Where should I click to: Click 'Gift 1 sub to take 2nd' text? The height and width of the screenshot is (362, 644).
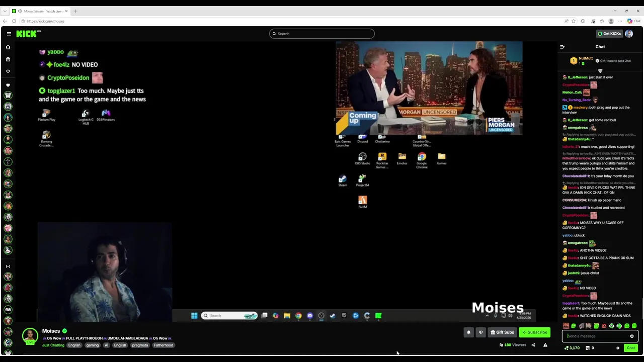point(615,61)
